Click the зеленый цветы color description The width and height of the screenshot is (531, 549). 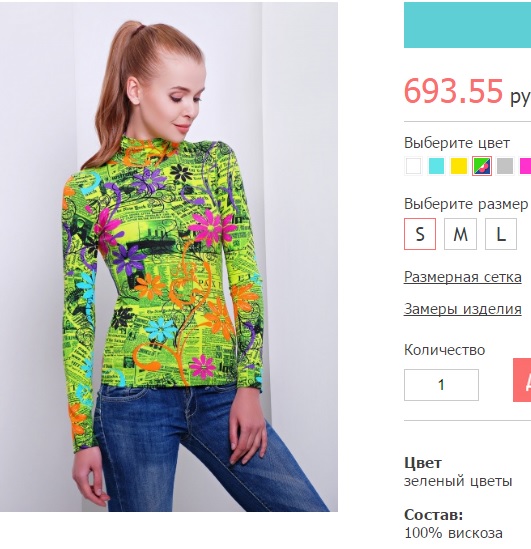click(458, 481)
